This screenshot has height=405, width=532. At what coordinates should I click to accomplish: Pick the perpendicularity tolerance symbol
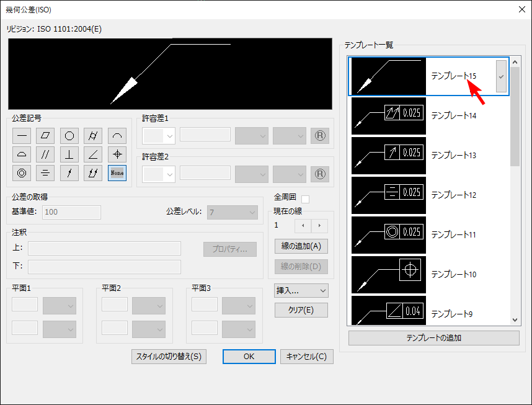pyautogui.click(x=69, y=154)
